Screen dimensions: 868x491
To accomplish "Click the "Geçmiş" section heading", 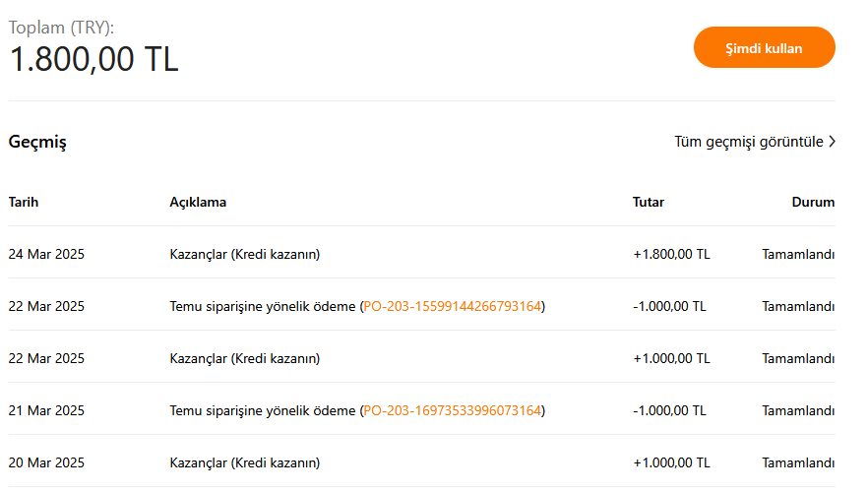I will tap(37, 142).
